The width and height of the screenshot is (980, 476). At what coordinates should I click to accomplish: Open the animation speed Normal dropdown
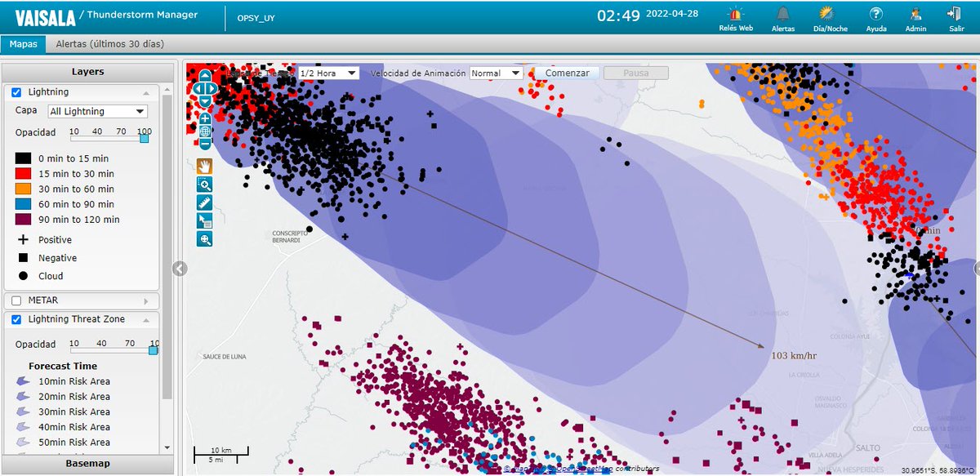click(x=496, y=73)
